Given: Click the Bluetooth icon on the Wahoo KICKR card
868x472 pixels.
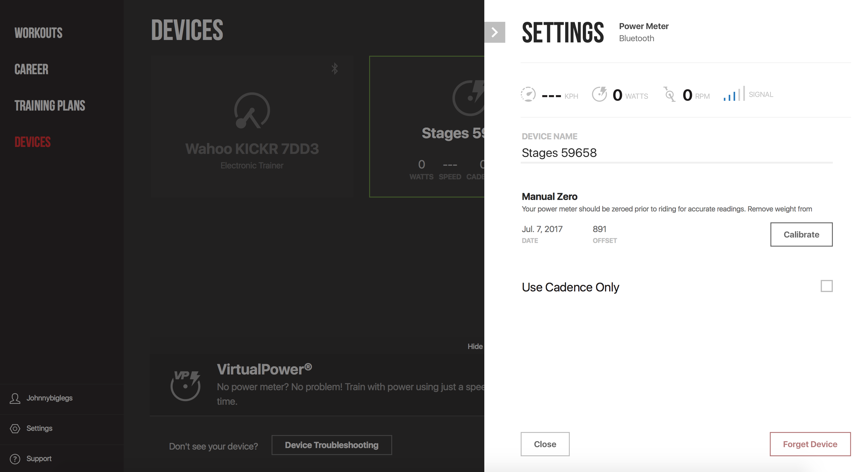Looking at the screenshot, I should pyautogui.click(x=335, y=69).
